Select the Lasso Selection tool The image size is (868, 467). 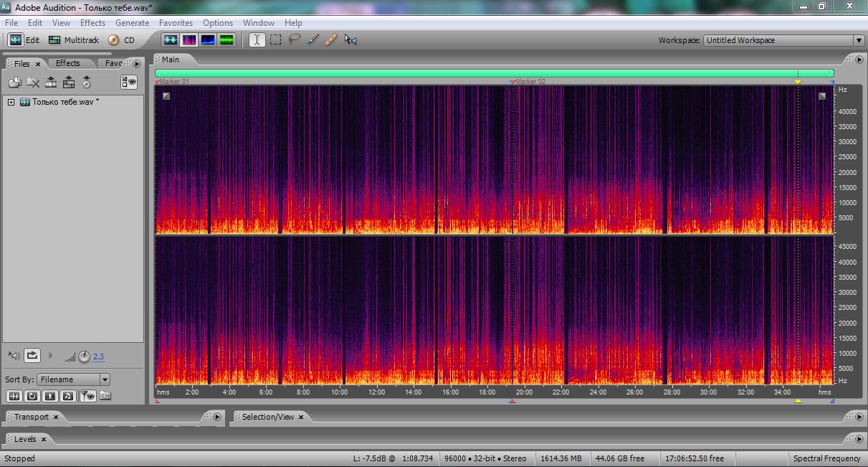(295, 40)
